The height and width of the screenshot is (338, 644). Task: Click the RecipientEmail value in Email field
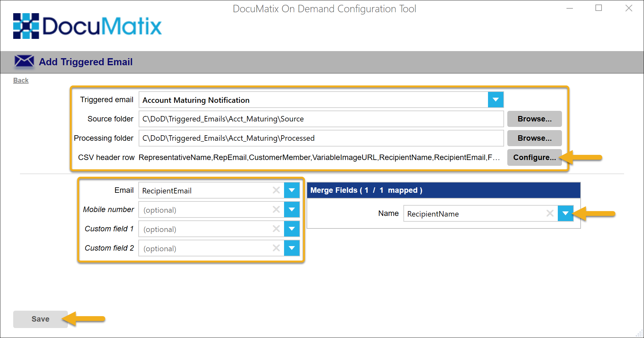coord(167,191)
